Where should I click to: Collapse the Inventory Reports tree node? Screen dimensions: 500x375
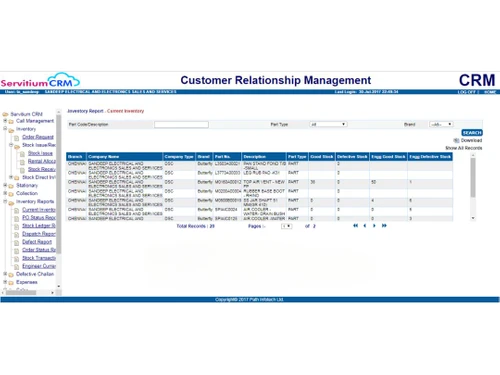tap(5, 201)
